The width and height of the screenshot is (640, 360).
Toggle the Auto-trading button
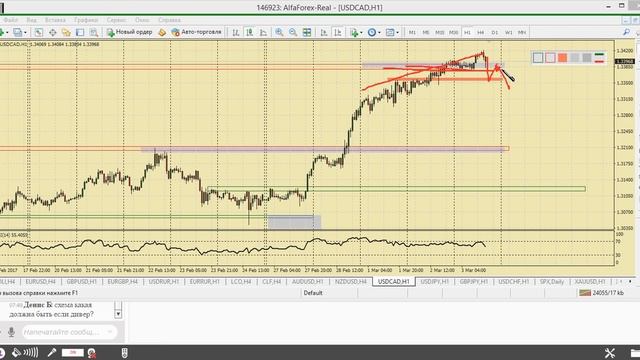pyautogui.click(x=196, y=32)
